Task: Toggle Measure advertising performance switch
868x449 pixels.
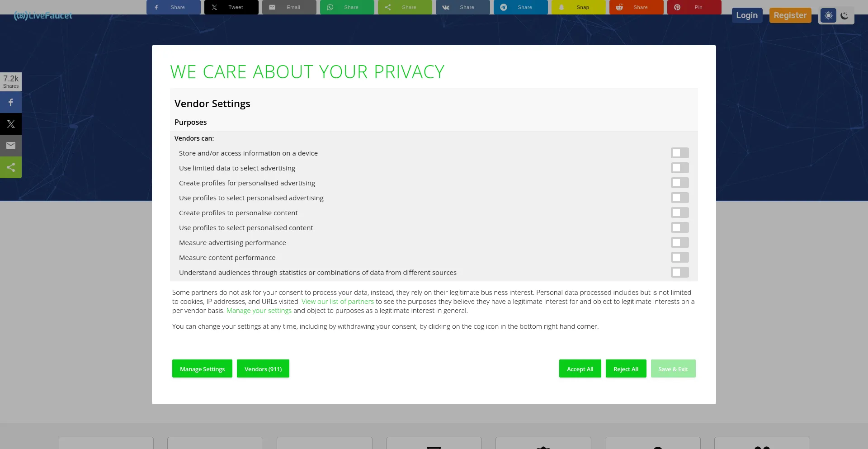Action: click(x=679, y=243)
